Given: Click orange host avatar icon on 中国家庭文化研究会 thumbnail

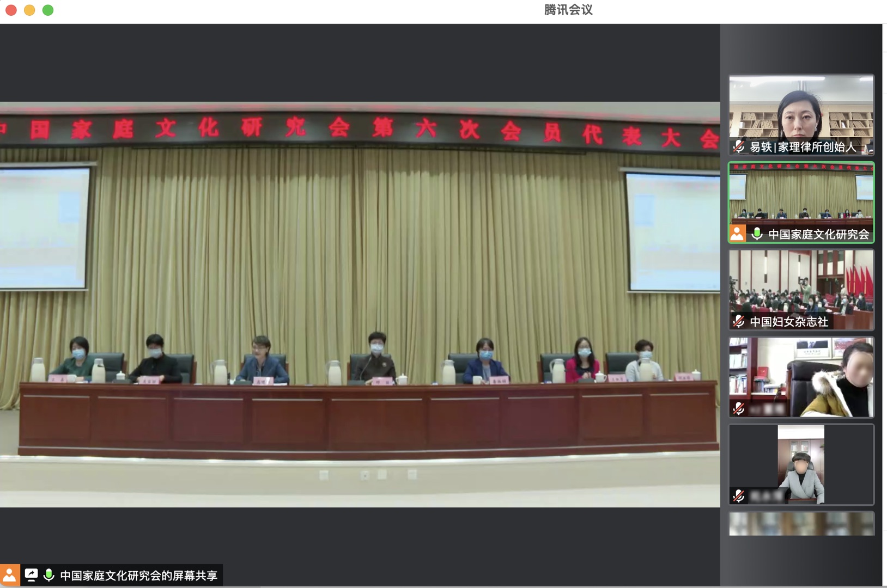Looking at the screenshot, I should tap(737, 234).
